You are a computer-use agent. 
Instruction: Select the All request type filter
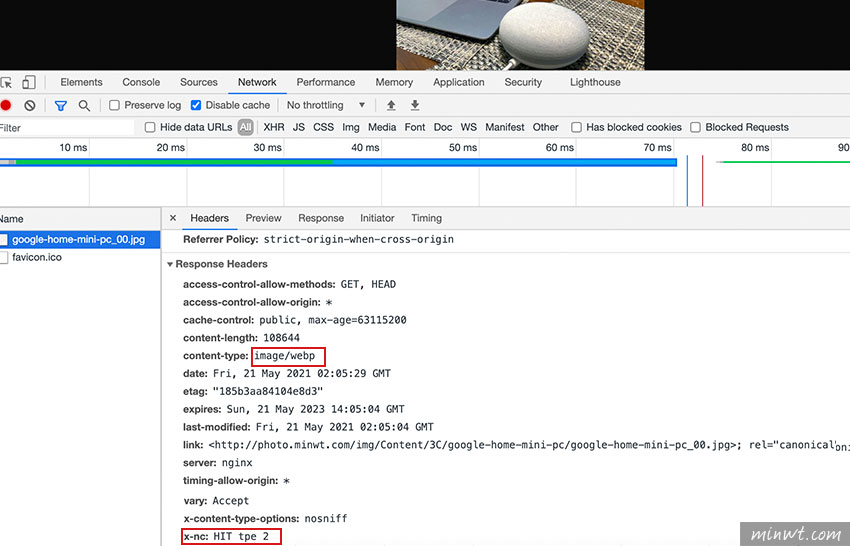pos(246,127)
